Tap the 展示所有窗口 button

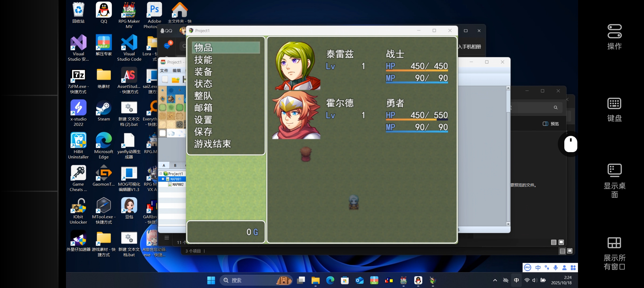click(x=614, y=253)
